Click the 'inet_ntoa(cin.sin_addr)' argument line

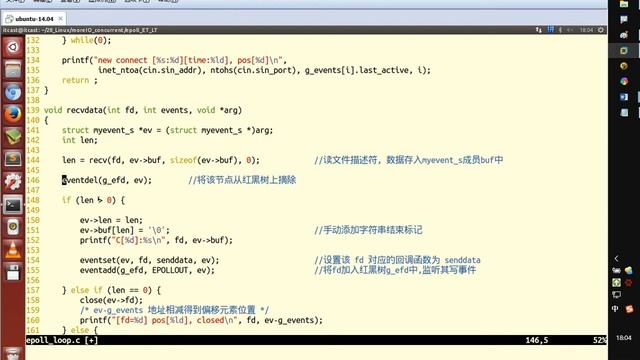264,70
